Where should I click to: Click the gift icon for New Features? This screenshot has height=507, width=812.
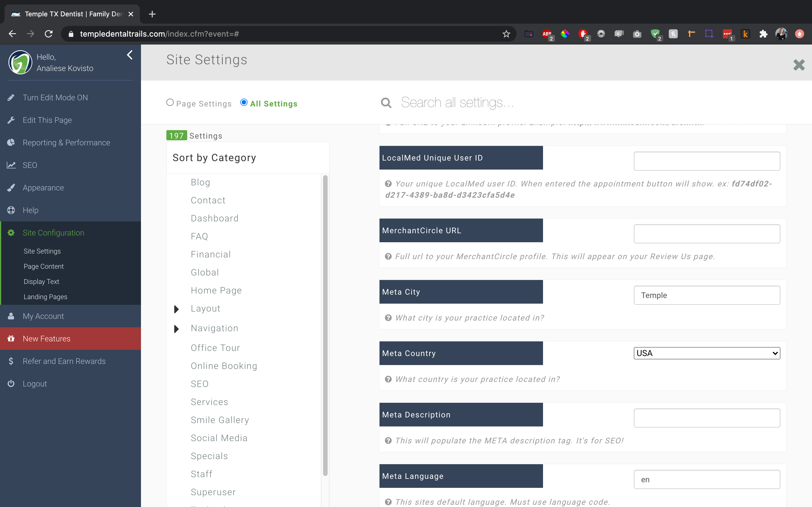pyautogui.click(x=11, y=339)
